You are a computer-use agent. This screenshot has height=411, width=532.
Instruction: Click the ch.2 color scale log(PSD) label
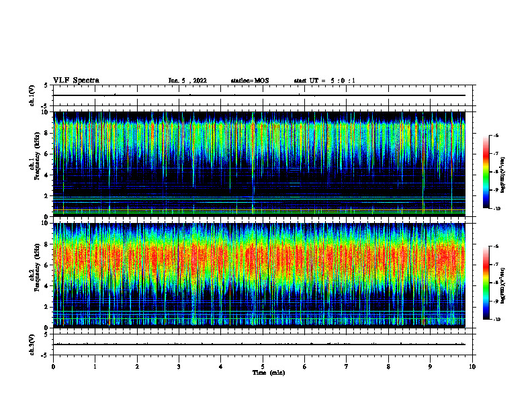(x=503, y=285)
